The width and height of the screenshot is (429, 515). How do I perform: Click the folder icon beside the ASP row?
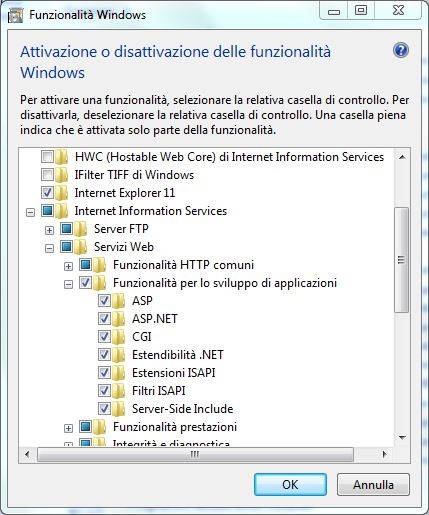pyautogui.click(x=118, y=301)
